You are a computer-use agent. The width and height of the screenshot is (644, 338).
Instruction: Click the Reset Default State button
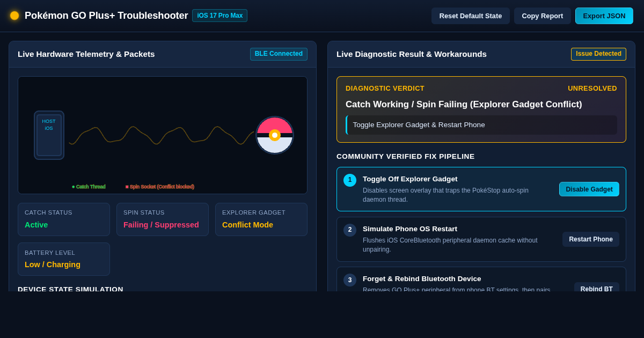[x=471, y=16]
